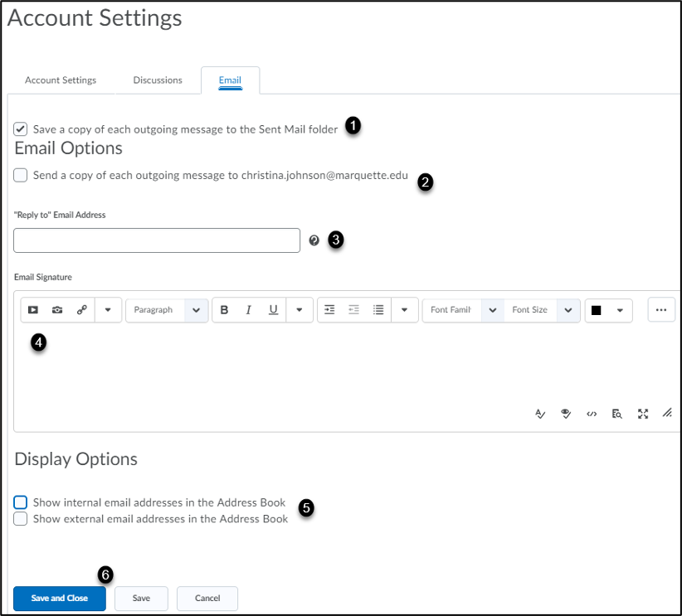Expand the Font Size dropdown
This screenshot has height=616, width=682.
click(x=542, y=310)
